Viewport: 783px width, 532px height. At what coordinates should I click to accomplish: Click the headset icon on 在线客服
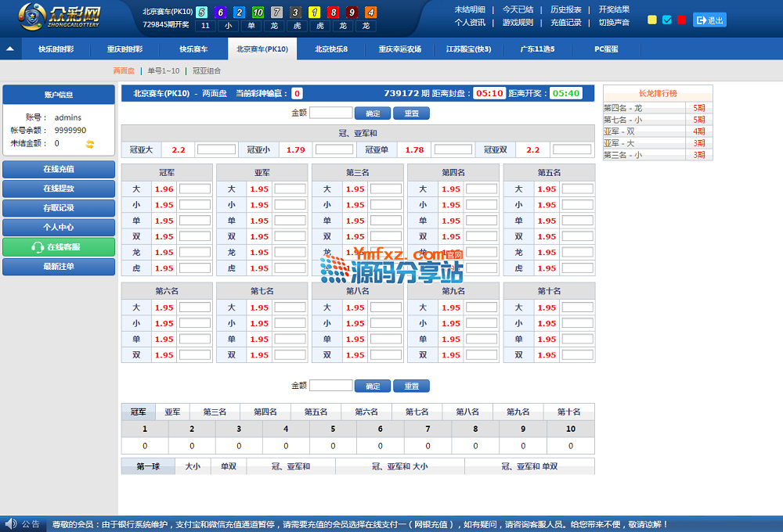(37, 247)
